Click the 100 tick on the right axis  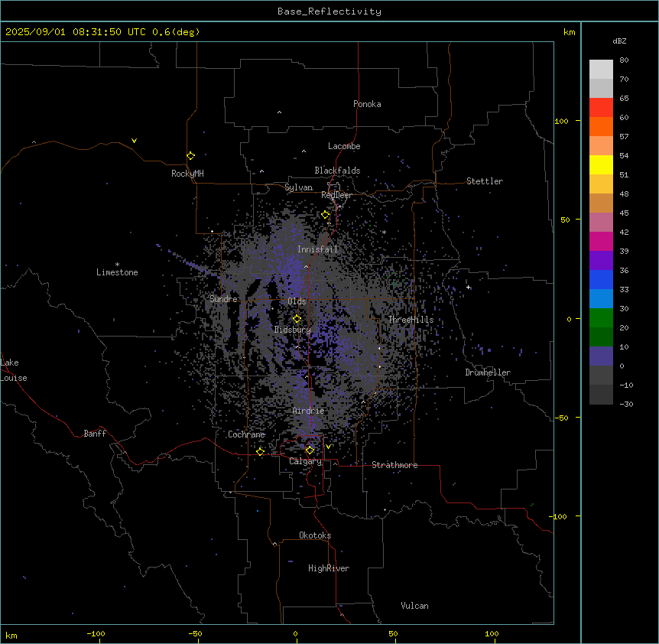tap(561, 121)
